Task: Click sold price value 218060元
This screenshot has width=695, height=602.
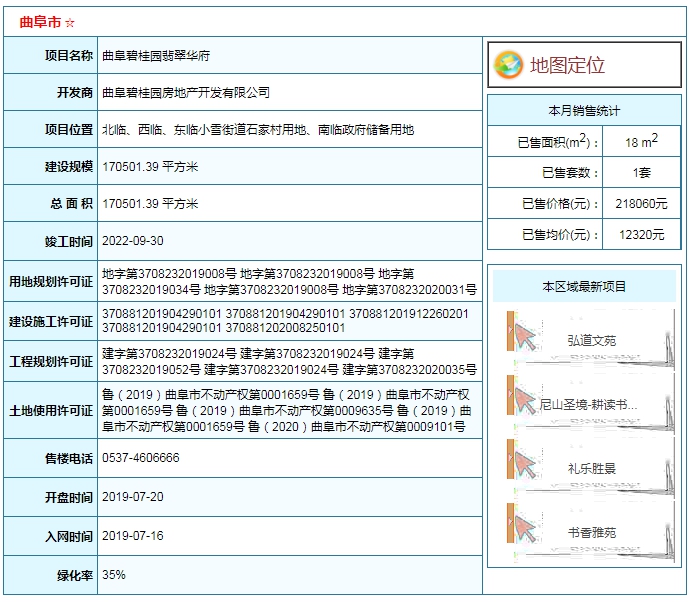Action: pyautogui.click(x=641, y=203)
